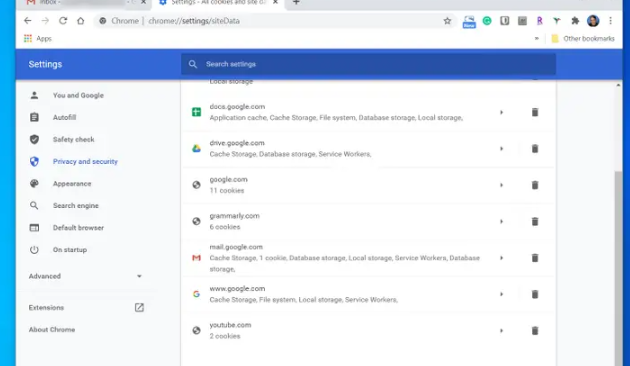Expand youtube.com cookie details arrow
The height and width of the screenshot is (366, 630).
coord(501,331)
